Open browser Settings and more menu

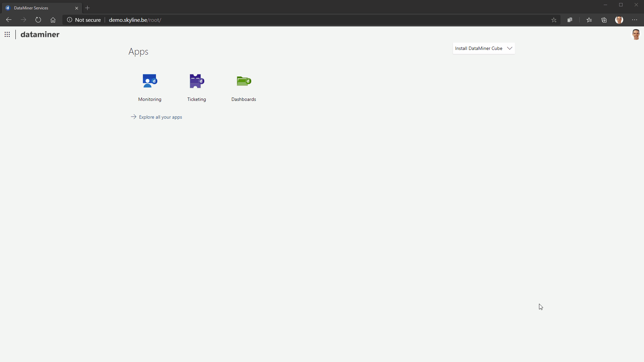635,20
